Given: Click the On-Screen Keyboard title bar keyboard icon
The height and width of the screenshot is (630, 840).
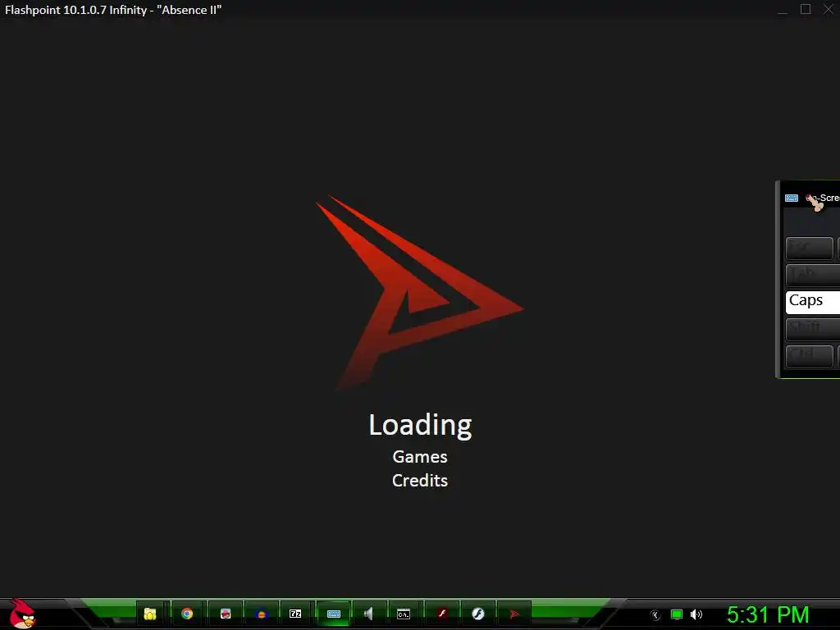Looking at the screenshot, I should click(x=792, y=199).
